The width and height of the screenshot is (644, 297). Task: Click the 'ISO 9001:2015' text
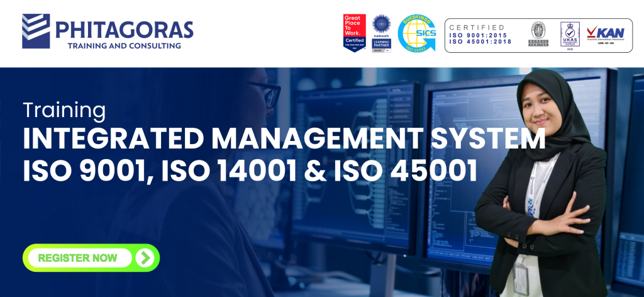coord(478,35)
